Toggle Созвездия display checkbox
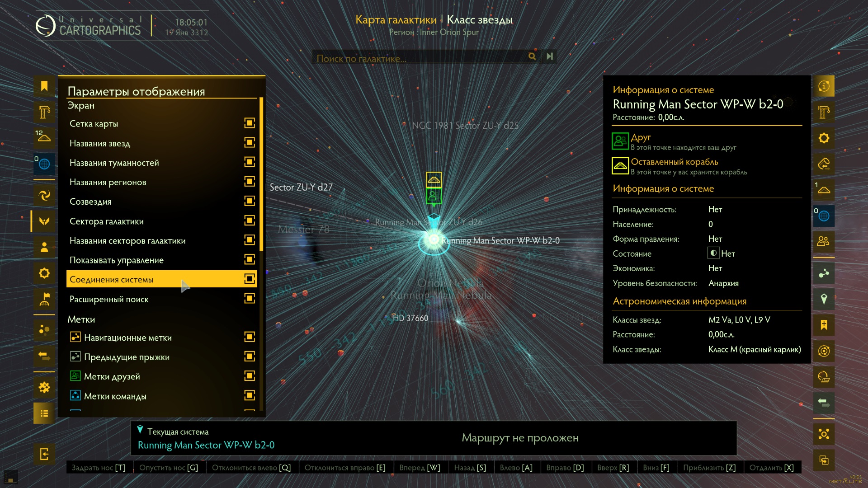Screen dimensions: 868x488 250,201
